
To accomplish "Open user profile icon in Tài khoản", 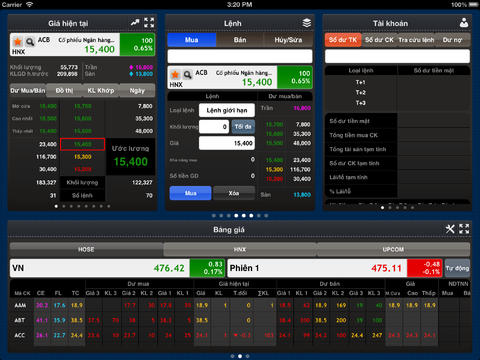I will (464, 23).
